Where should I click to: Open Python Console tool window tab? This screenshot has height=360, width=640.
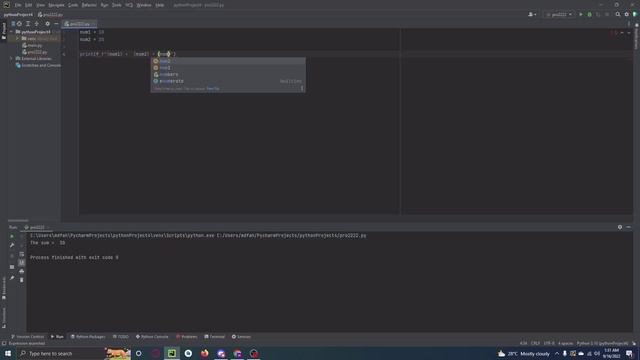(152, 337)
